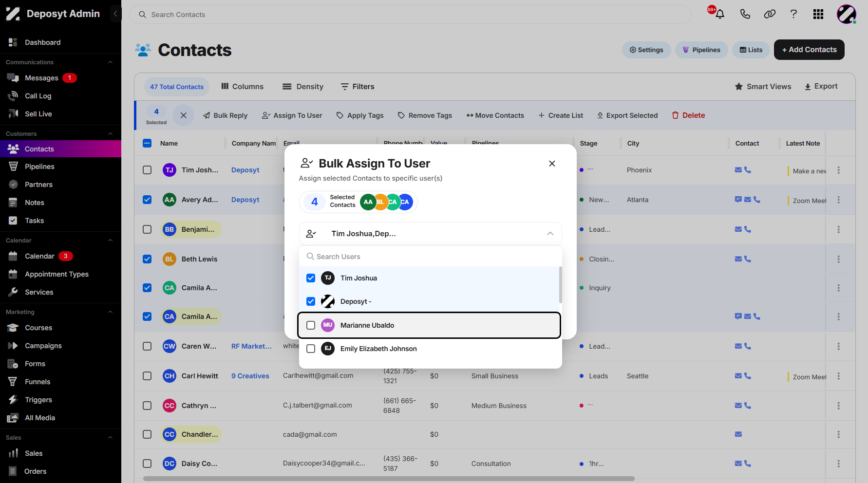Collapse the Communications sidebar section
The height and width of the screenshot is (483, 868).
(x=110, y=62)
